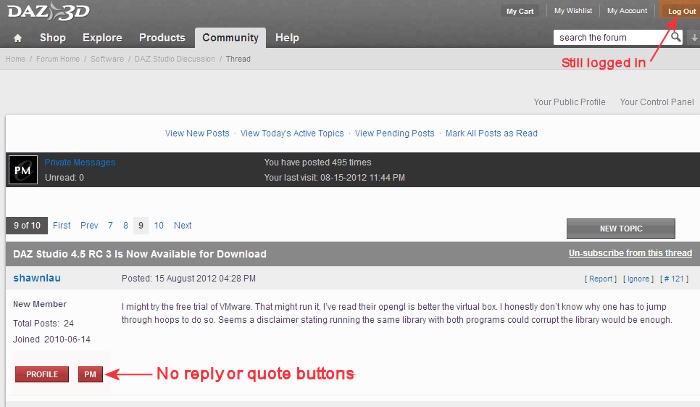Click 'Joined 2010-06-14' text

coord(52,339)
